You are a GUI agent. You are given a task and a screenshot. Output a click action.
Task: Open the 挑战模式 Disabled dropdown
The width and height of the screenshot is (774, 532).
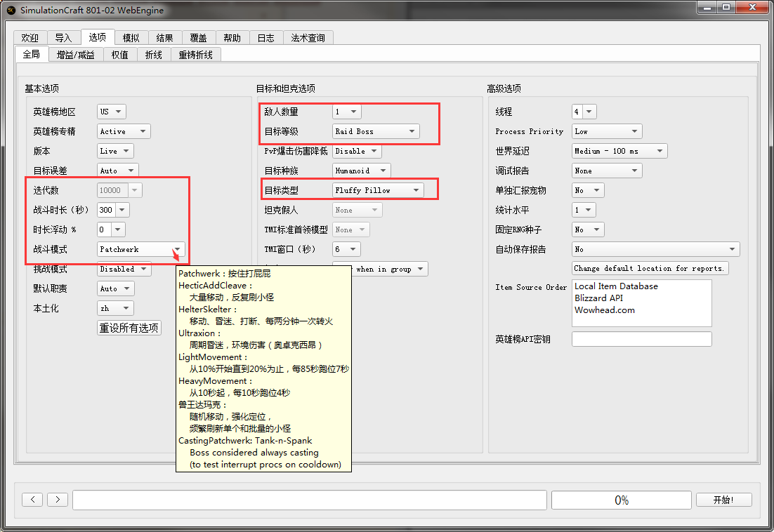pos(124,269)
